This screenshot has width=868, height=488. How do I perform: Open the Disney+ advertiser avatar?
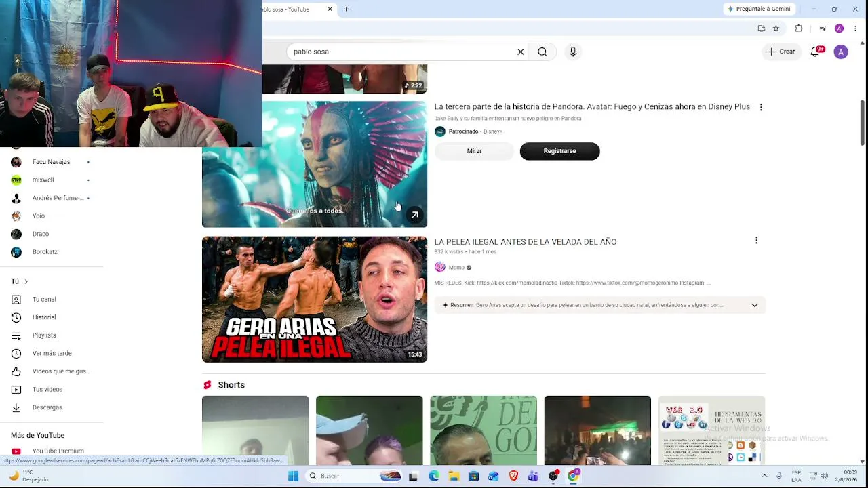(440, 131)
